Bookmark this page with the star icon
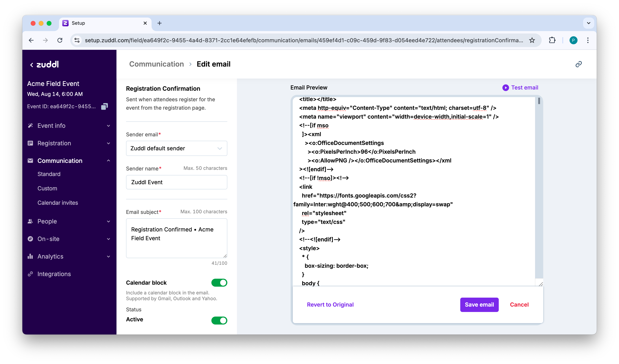The height and width of the screenshot is (364, 619). [532, 40]
